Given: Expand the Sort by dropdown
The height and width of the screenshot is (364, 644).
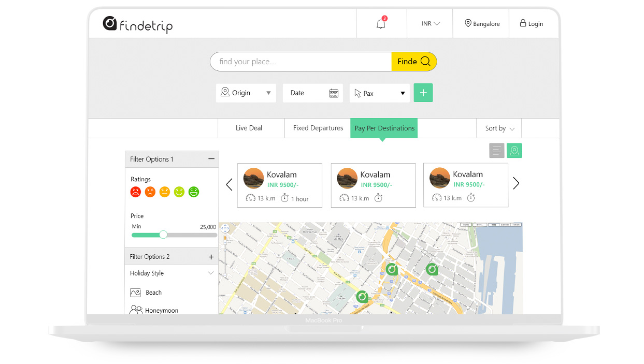Looking at the screenshot, I should click(x=499, y=128).
